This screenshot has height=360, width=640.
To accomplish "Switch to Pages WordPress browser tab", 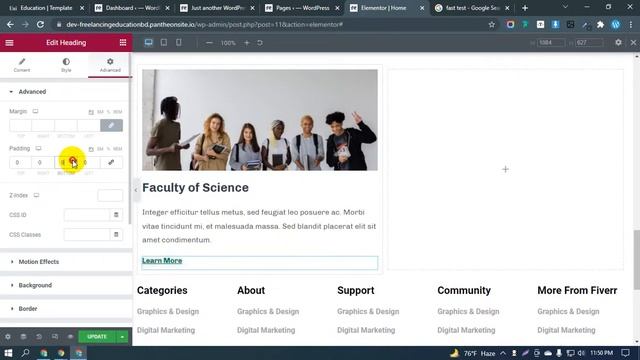I will [302, 8].
